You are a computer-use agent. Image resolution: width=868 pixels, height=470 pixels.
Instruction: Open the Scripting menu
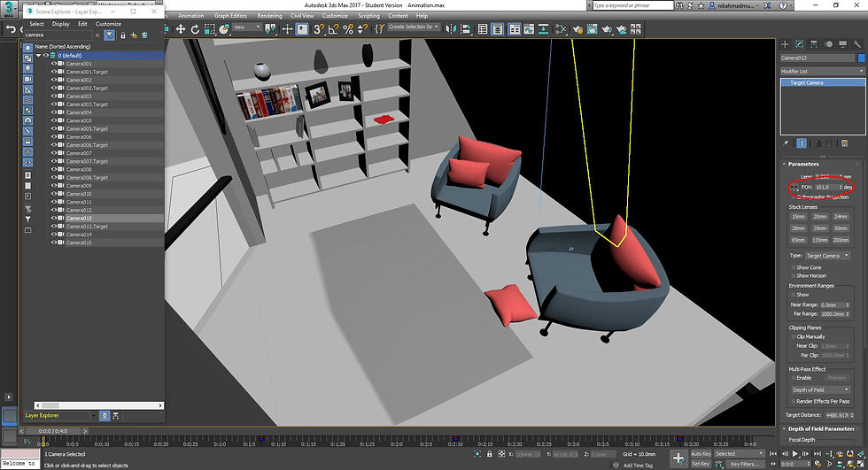368,15
